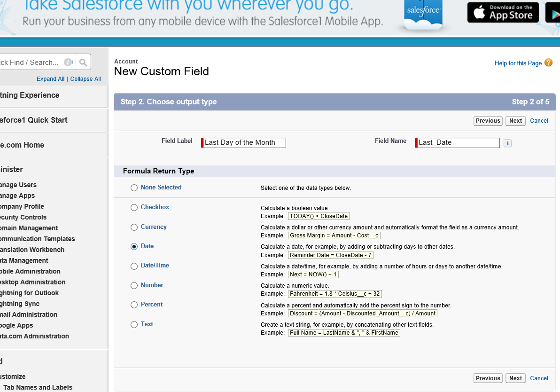Expand Desktop Administration in sidebar
This screenshot has height=392, width=560.
pyautogui.click(x=32, y=282)
